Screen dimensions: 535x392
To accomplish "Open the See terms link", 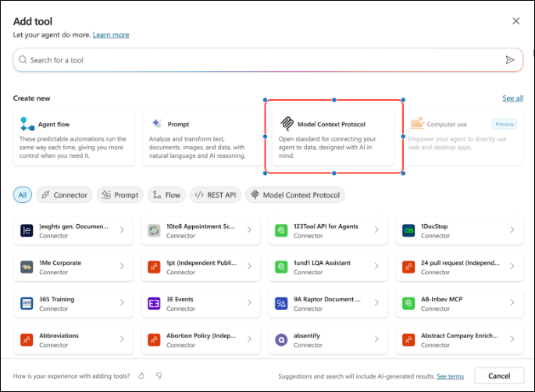I will (450, 376).
